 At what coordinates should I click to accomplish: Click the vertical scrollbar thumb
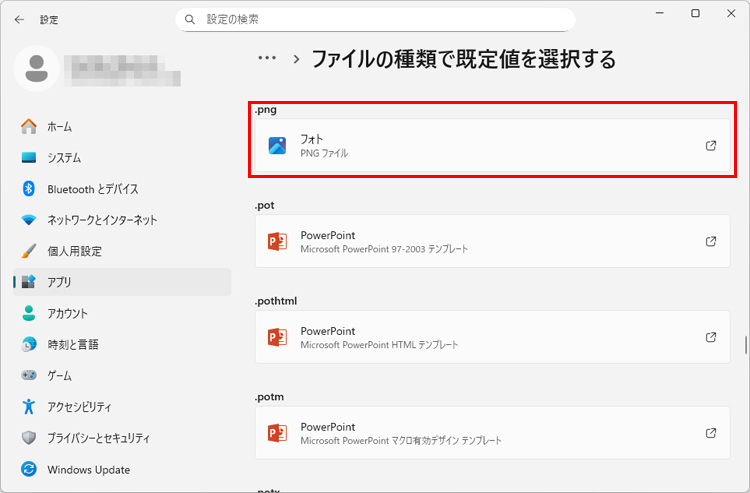[x=745, y=347]
